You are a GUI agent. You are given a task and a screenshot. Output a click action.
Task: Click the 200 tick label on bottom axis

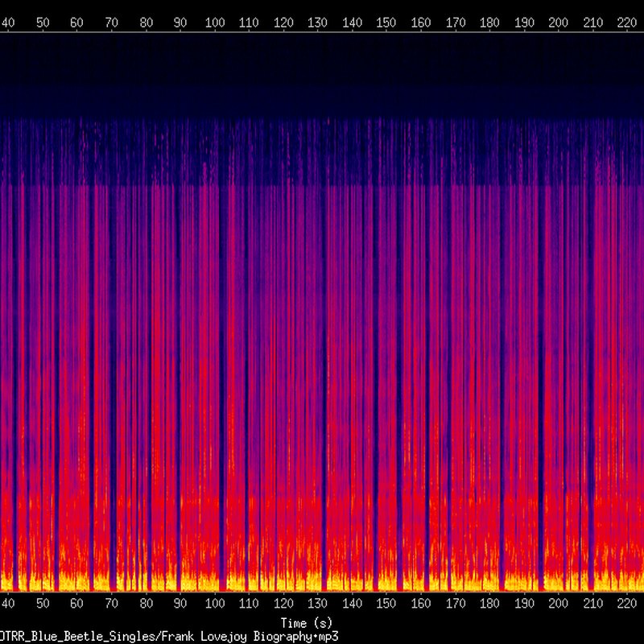tap(559, 603)
